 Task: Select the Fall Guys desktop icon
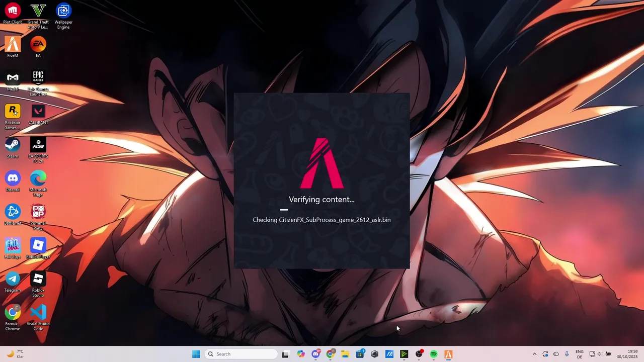pos(13,249)
